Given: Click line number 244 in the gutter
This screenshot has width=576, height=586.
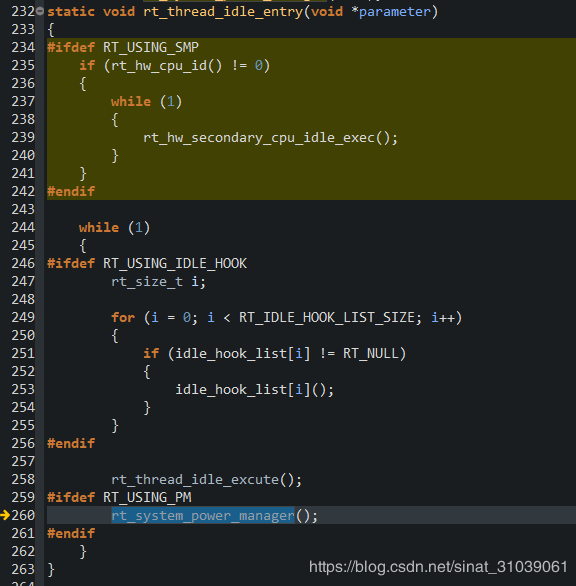Looking at the screenshot, I should point(23,228).
